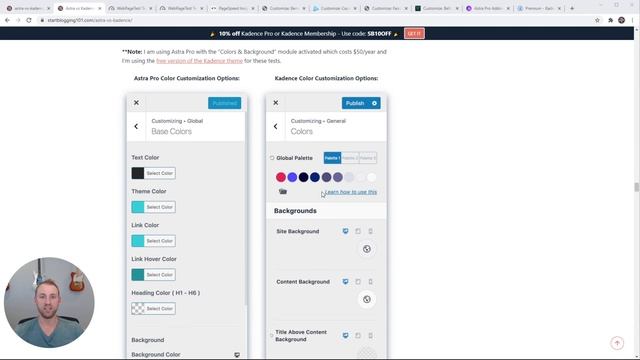Select mobile device for Site Background
Viewport: 640px width, 360px height.
370,231
